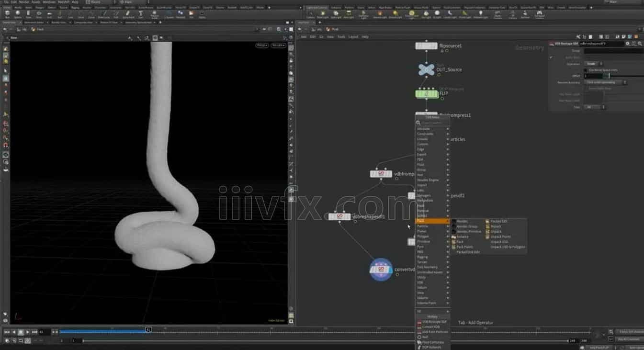Select the vdbreshapesdf1 node
Image resolution: width=644 pixels, height=350 pixels.
pyautogui.click(x=339, y=216)
